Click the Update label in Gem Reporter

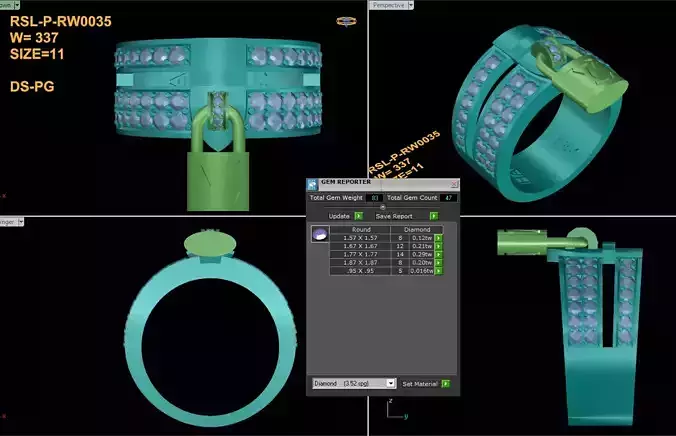[339, 216]
